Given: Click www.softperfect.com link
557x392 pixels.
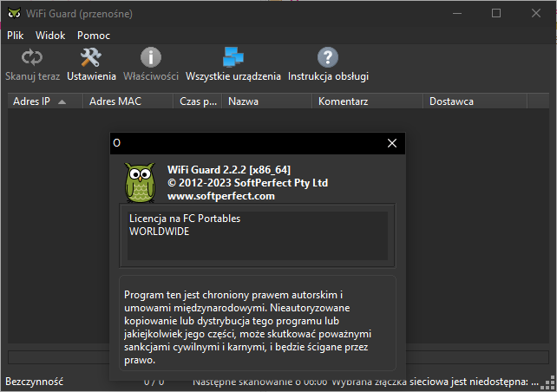Looking at the screenshot, I should click(x=221, y=196).
